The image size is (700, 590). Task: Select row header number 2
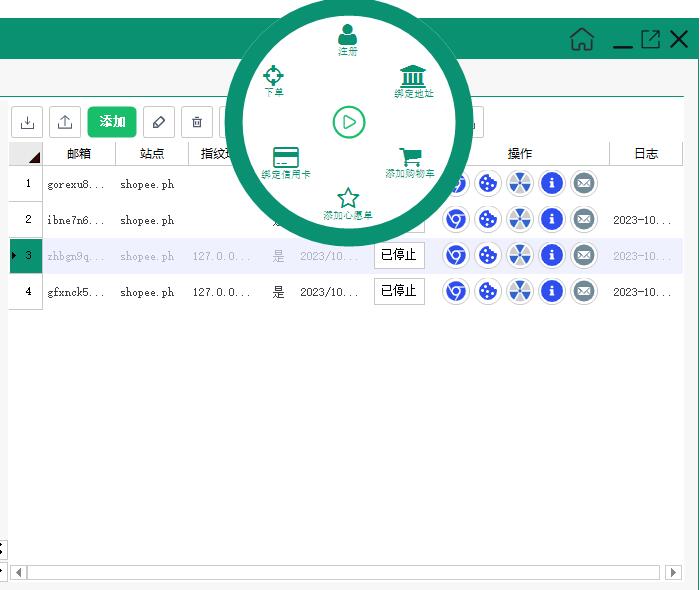pos(26,219)
